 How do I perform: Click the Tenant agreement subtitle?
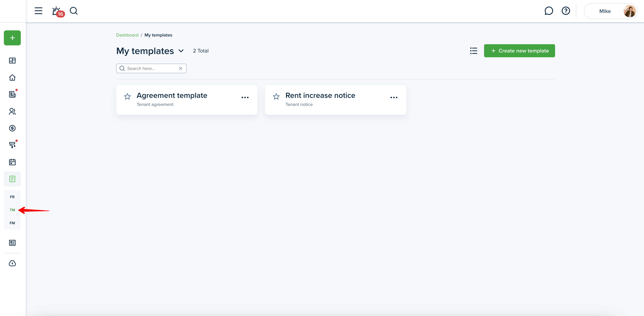click(x=155, y=105)
